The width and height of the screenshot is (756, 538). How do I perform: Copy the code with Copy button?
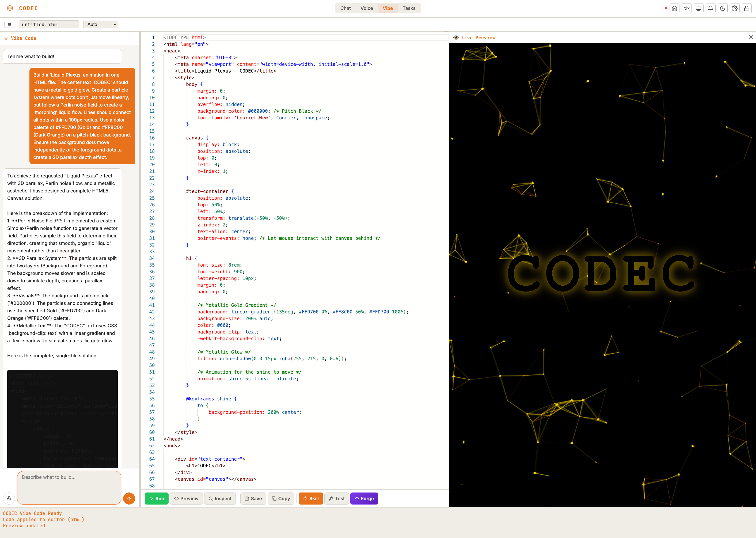281,499
